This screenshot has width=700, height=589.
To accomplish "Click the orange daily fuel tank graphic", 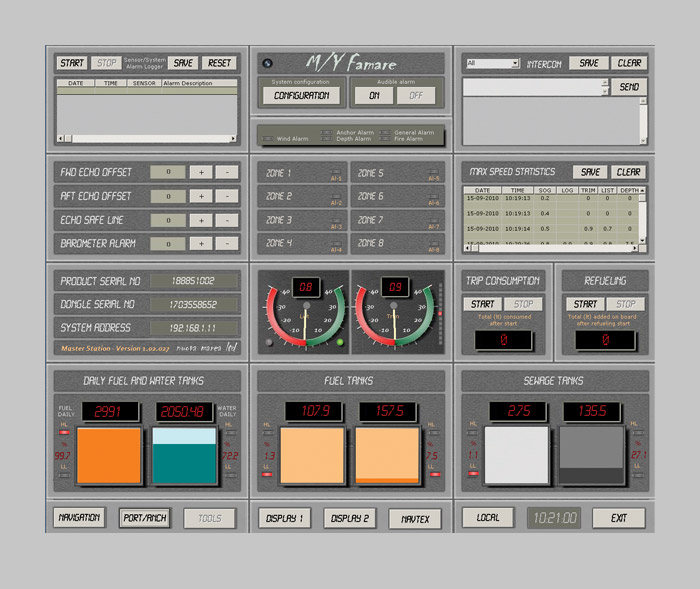I will click(109, 455).
